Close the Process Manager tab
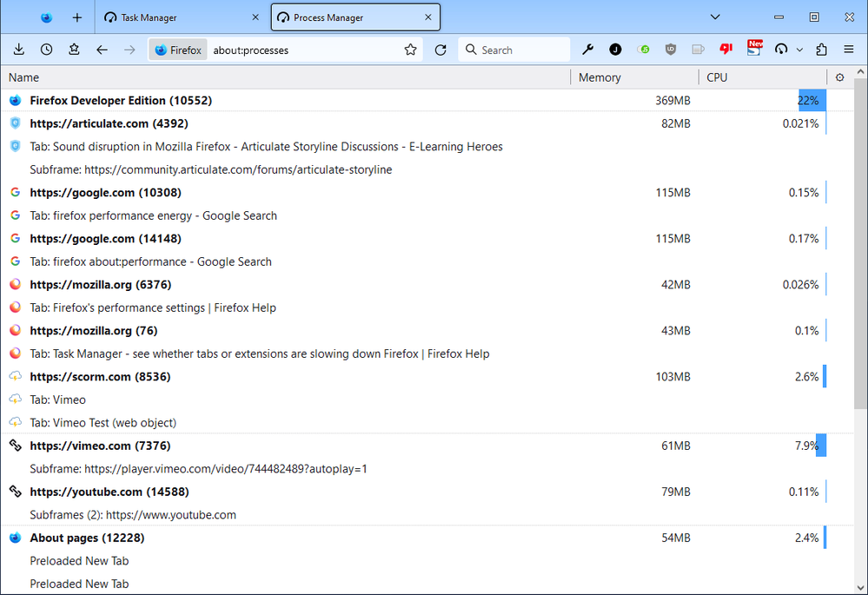The width and height of the screenshot is (868, 595). coord(427,17)
